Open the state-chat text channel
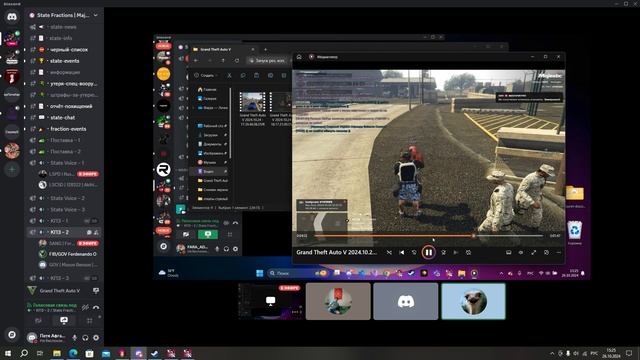This screenshot has width=640, height=360. point(63,118)
